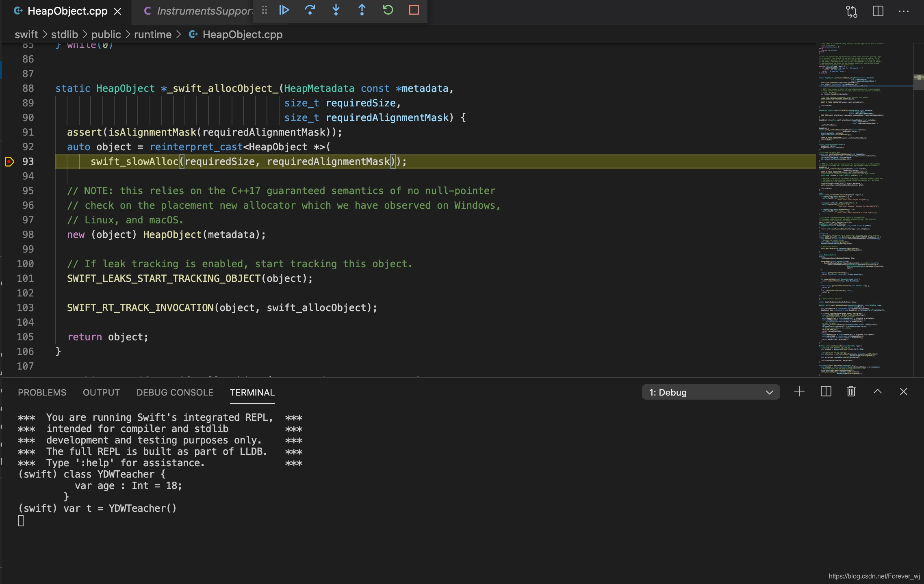Click 'new (object) HeapObject(metadata)' line
Screen dimensions: 924x584
coord(166,235)
